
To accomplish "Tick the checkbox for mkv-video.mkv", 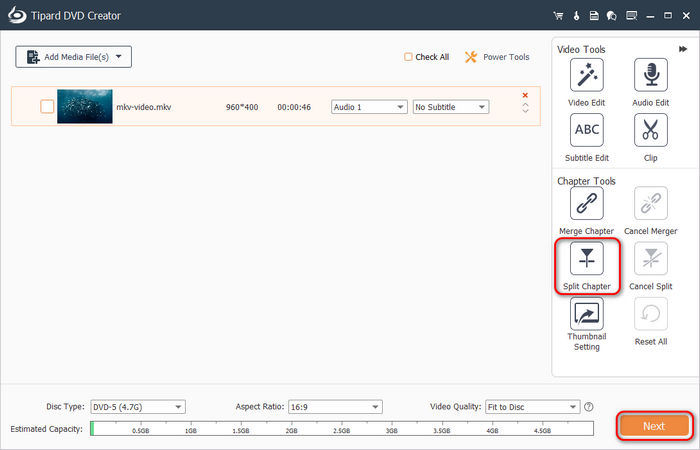I will coord(47,107).
